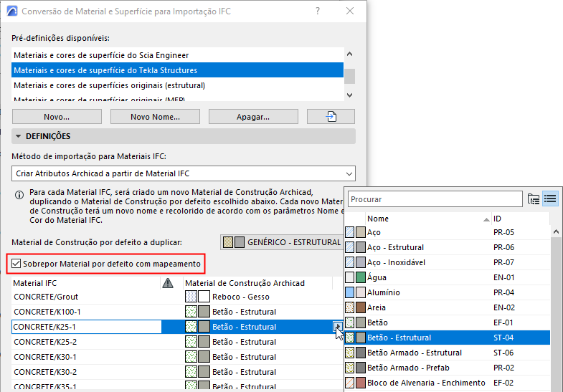
Task: Sort popup list by Nome column
Action: click(428, 219)
